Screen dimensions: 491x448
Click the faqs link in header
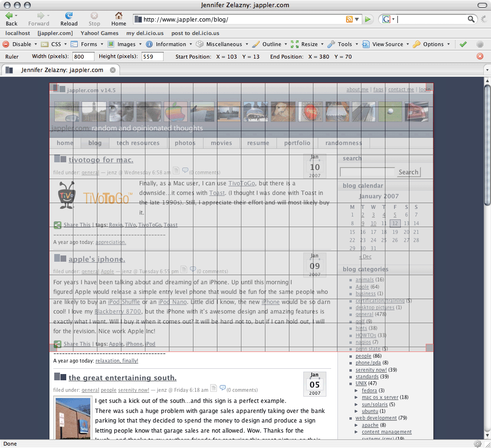(378, 90)
